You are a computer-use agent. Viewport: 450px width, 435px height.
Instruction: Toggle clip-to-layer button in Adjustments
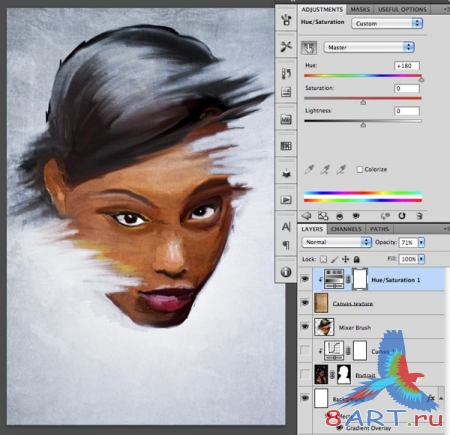tap(339, 216)
